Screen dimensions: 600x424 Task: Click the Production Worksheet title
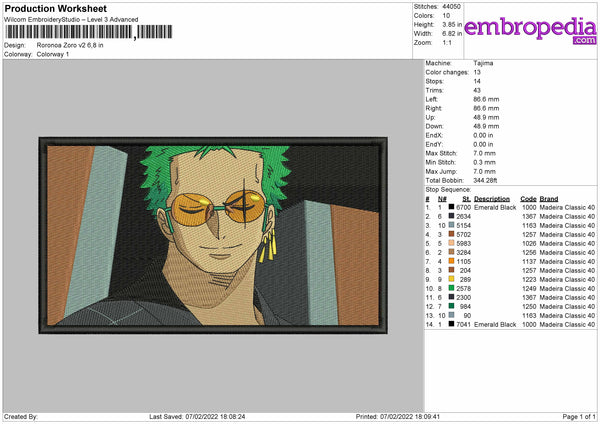click(55, 8)
